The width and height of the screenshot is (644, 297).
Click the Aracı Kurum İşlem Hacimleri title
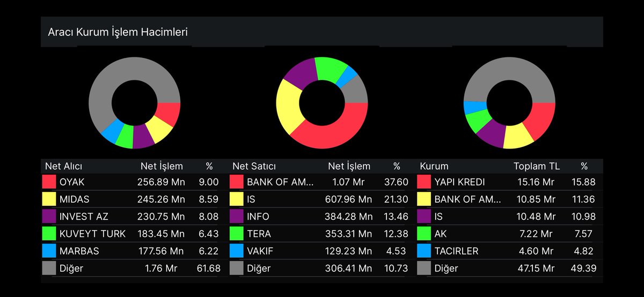click(x=118, y=32)
